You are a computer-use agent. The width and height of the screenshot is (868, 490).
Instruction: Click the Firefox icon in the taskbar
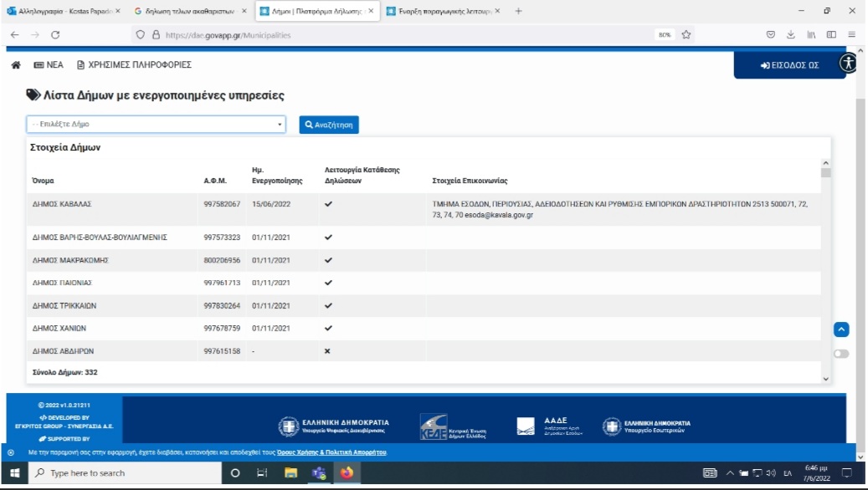click(346, 472)
